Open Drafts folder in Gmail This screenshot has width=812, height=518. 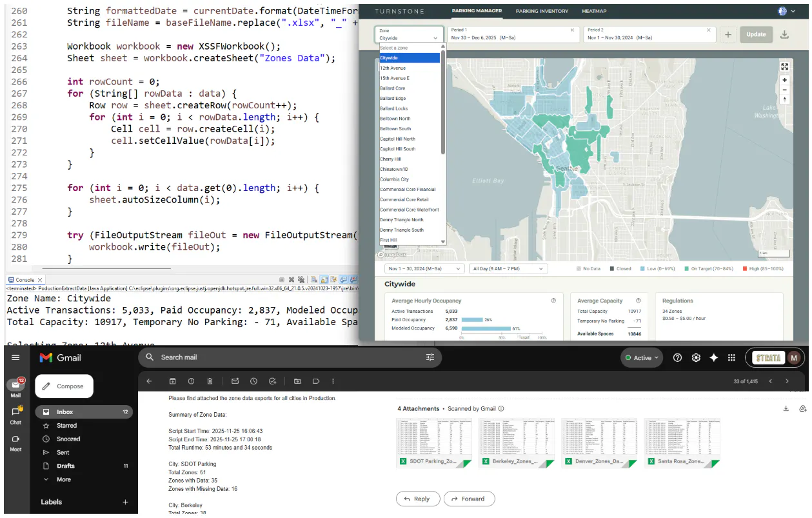coord(84,466)
